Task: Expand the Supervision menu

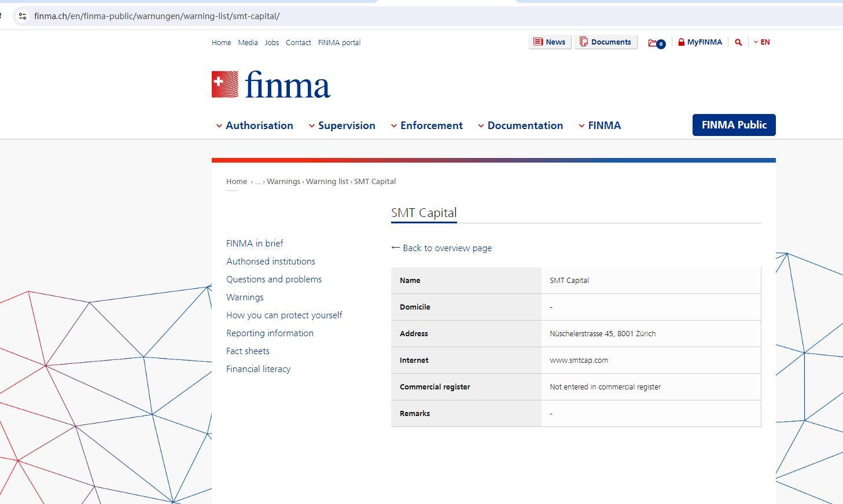Action: [x=342, y=126]
